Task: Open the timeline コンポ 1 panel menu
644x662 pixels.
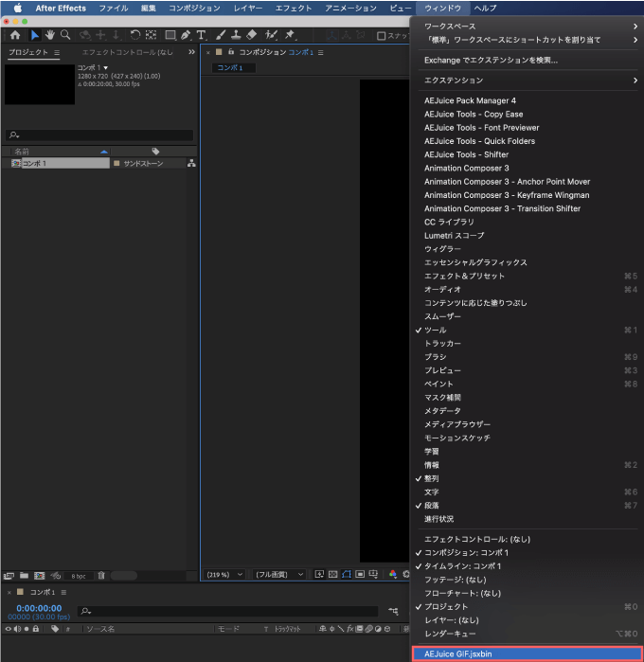Action: pos(63,592)
